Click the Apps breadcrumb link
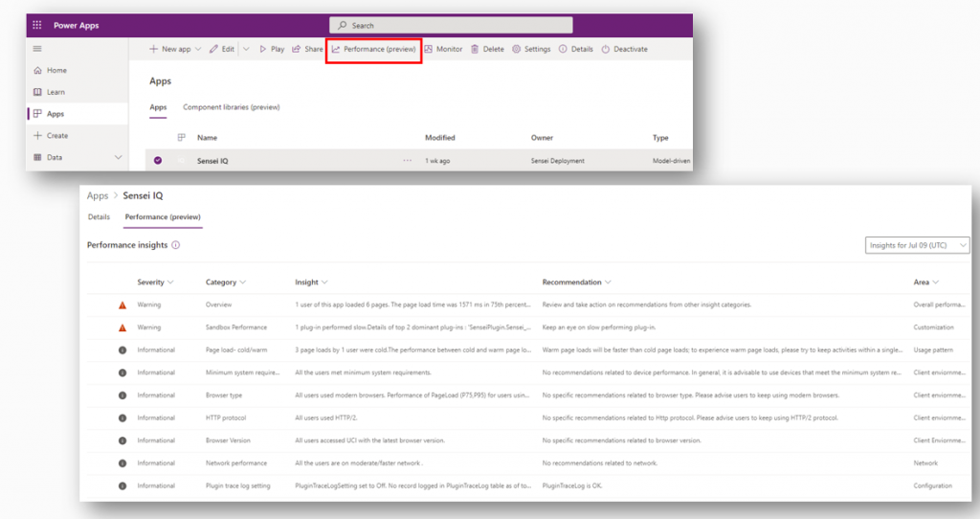The width and height of the screenshot is (980, 519). tap(98, 195)
